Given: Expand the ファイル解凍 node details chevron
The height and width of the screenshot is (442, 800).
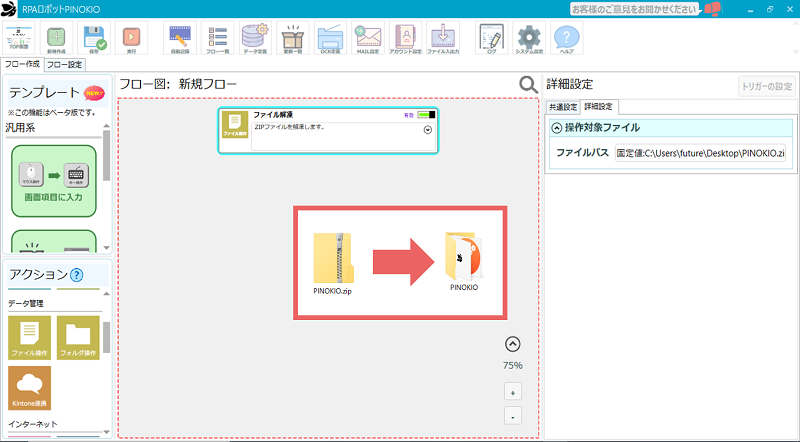Looking at the screenshot, I should 428,130.
